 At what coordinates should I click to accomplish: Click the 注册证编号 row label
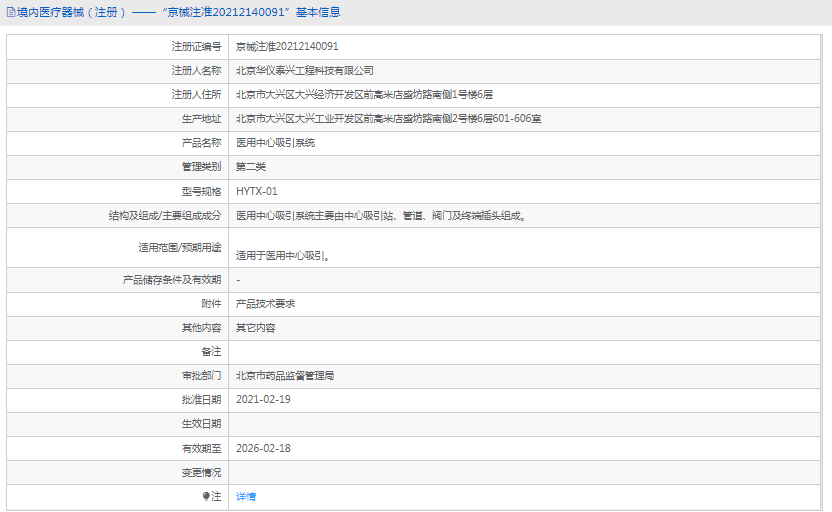tap(196, 47)
